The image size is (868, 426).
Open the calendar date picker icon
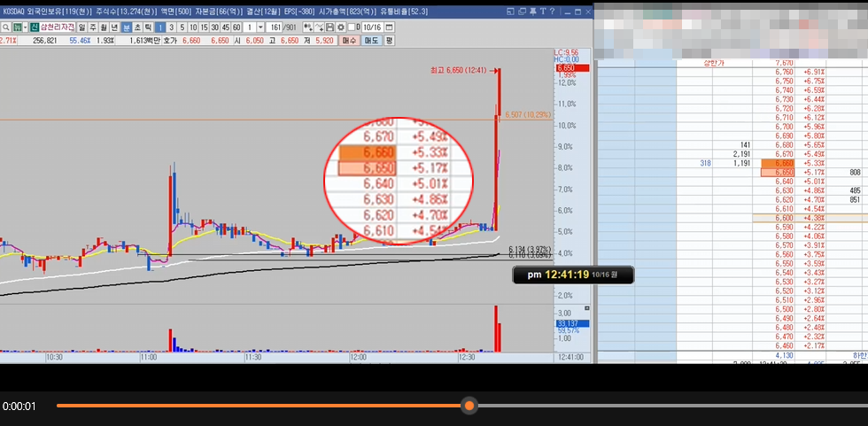point(389,27)
